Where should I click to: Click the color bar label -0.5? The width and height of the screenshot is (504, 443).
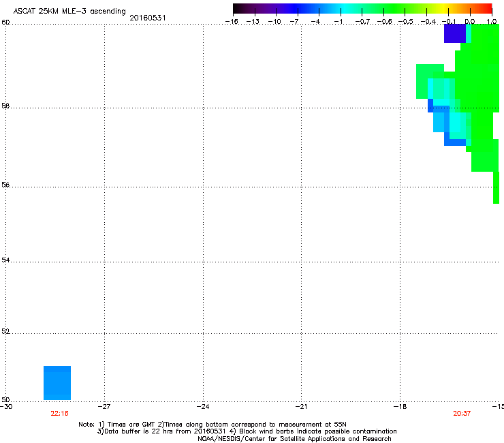point(406,22)
